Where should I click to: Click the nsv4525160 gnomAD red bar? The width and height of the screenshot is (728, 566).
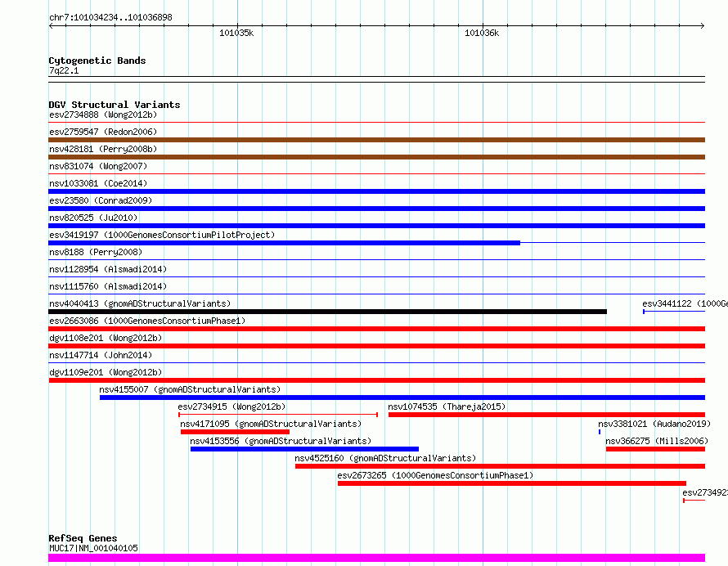pos(500,466)
